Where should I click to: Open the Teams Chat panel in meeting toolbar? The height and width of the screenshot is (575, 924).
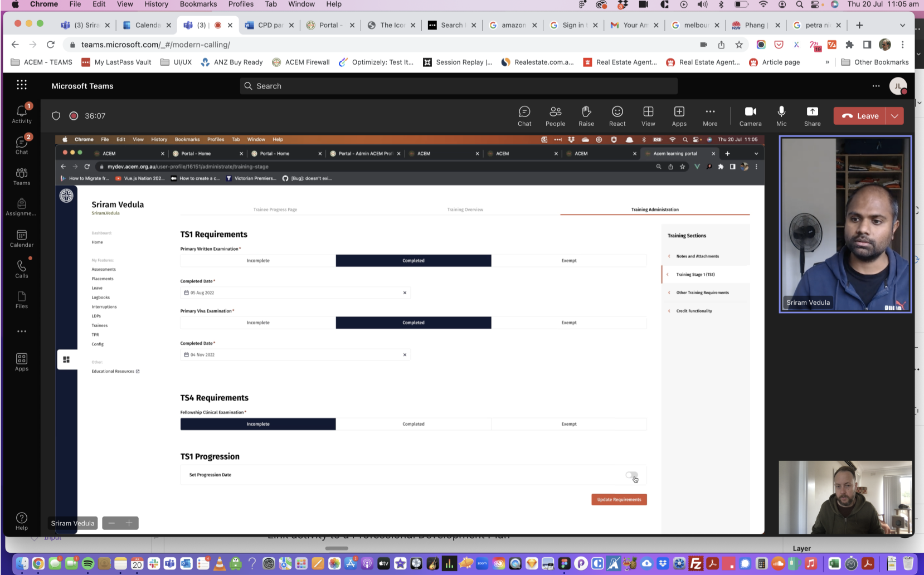[x=524, y=116]
